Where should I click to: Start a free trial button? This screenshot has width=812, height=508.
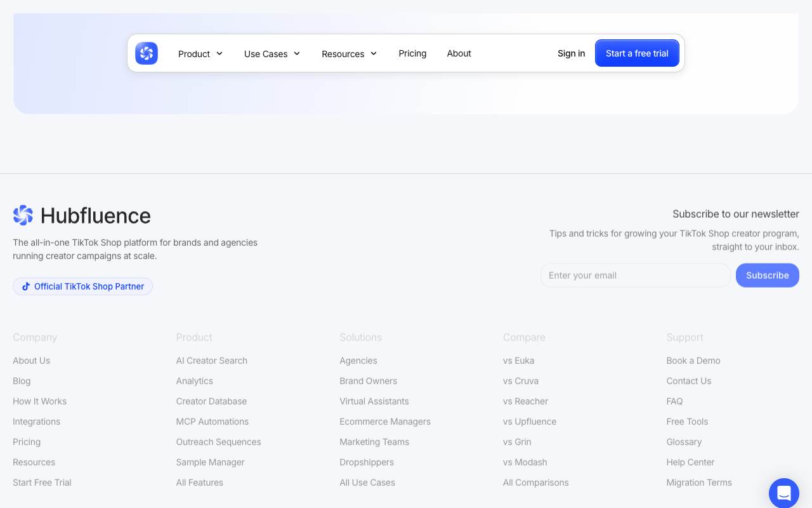click(x=637, y=53)
